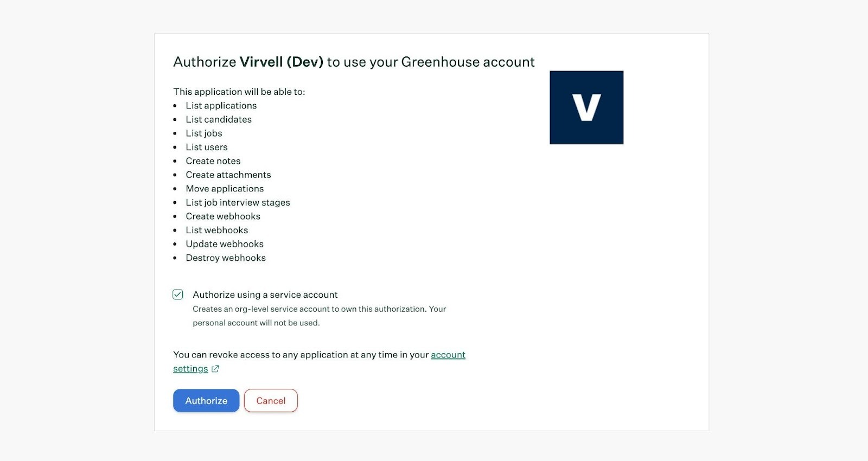
Task: Click the "Move applications" list entry
Action: [225, 188]
